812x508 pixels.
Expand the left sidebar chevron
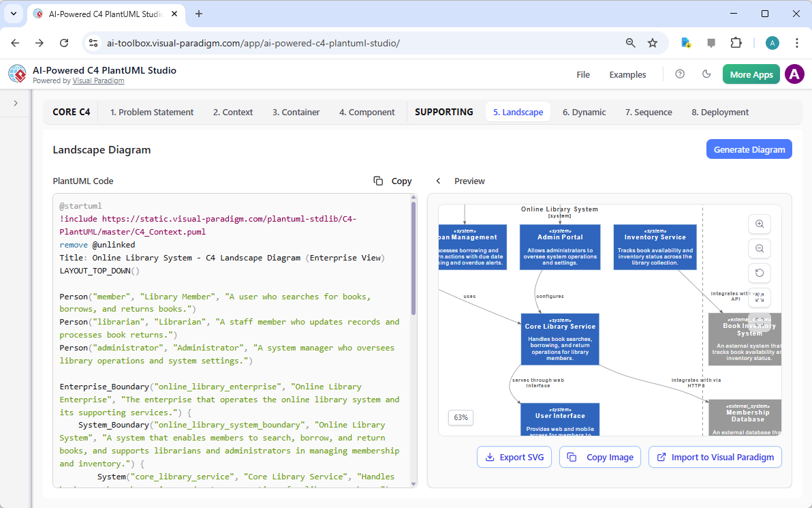(x=16, y=103)
